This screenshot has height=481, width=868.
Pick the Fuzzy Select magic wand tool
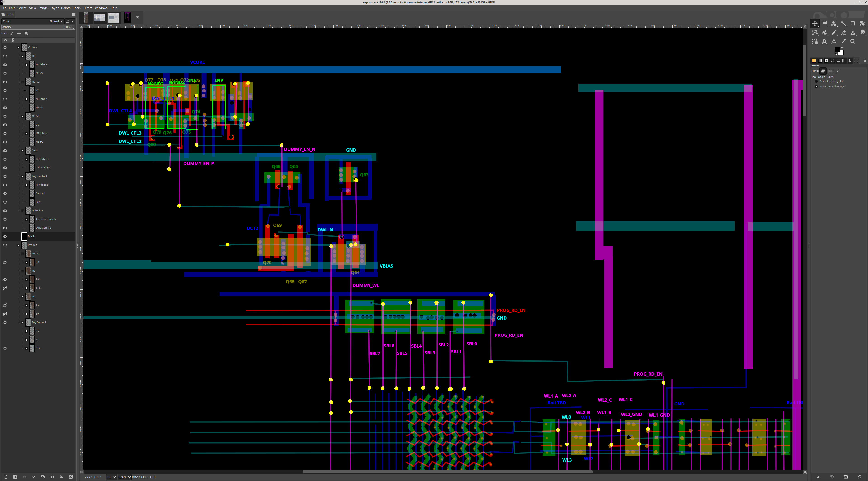point(843,23)
